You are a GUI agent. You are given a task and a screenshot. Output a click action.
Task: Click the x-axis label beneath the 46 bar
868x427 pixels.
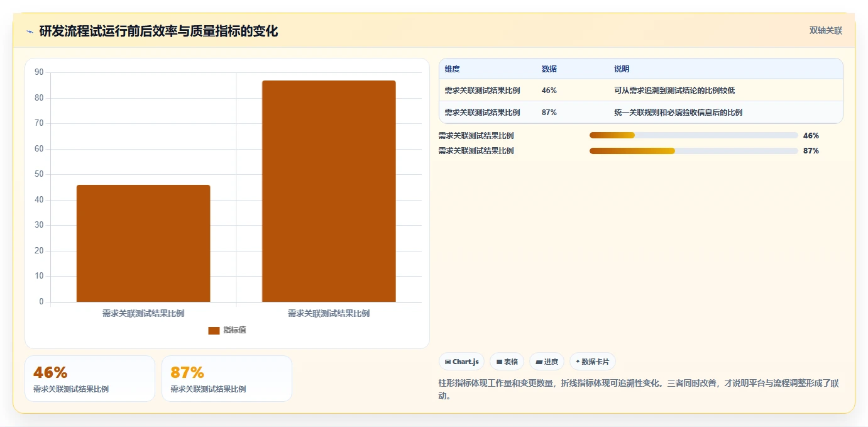[143, 313]
